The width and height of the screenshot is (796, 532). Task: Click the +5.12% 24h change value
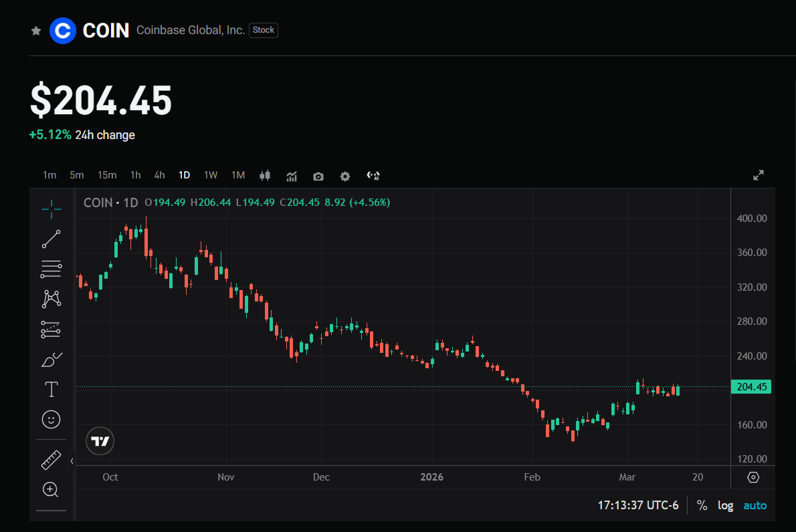coord(50,134)
